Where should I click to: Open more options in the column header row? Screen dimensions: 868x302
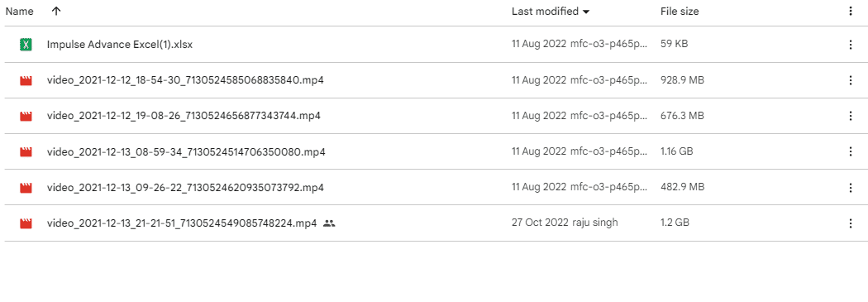point(851,11)
